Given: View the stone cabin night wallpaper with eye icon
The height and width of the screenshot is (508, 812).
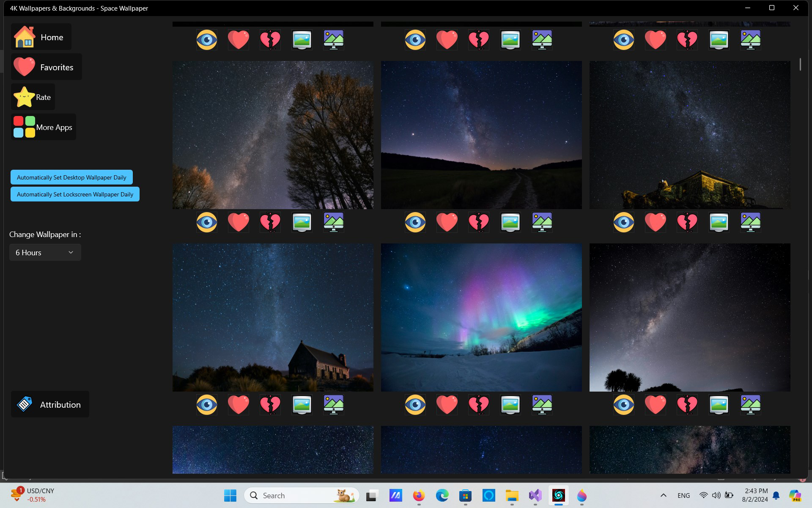Looking at the screenshot, I should click(624, 222).
